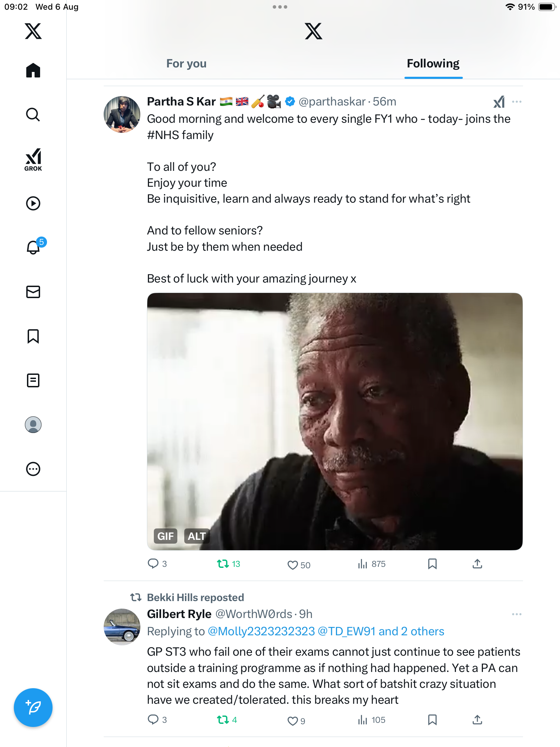Open notifications bell with 5 badge
Viewport: 560px width, 747px height.
(x=34, y=247)
